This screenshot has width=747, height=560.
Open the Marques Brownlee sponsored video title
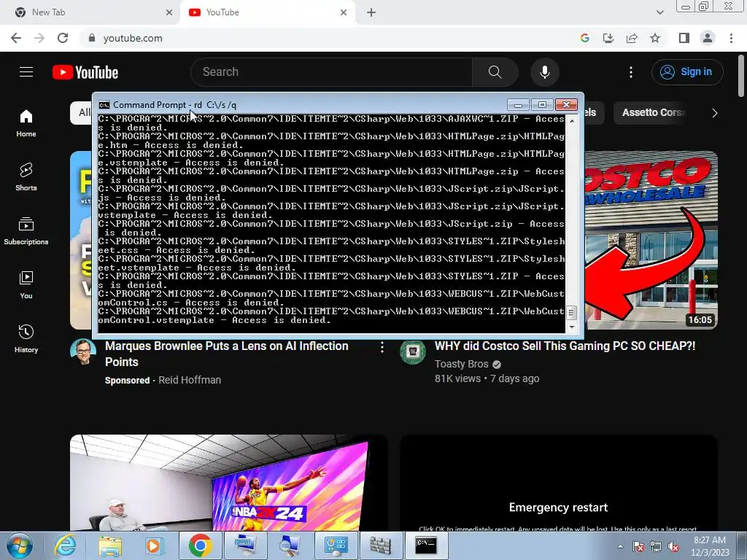click(x=227, y=354)
